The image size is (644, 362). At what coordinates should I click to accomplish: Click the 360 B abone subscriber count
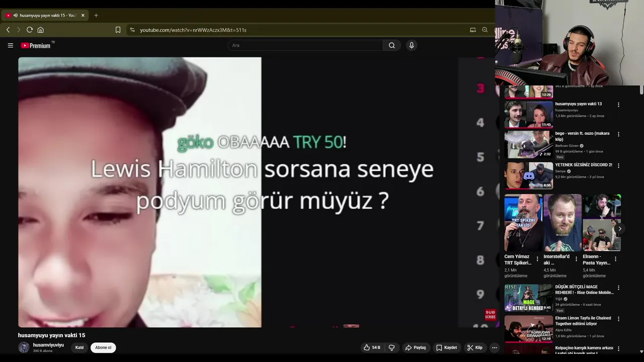click(43, 351)
